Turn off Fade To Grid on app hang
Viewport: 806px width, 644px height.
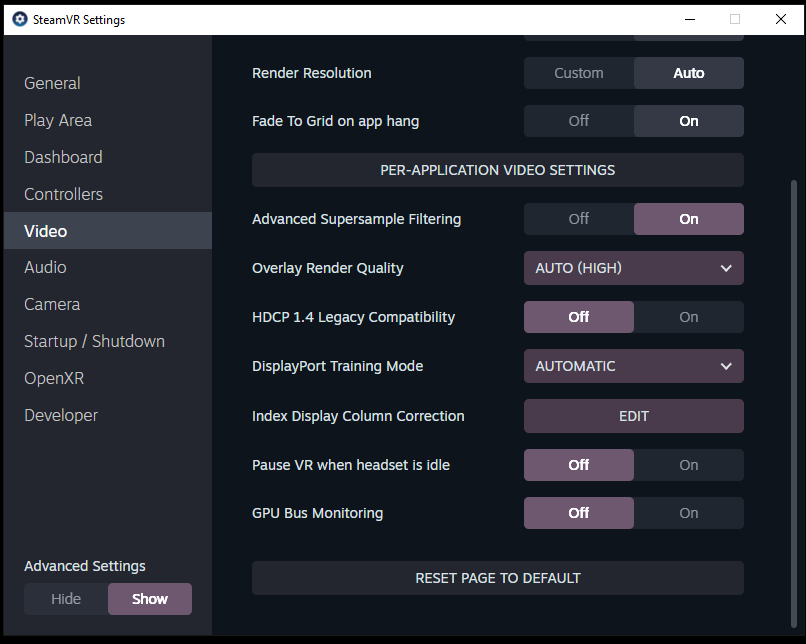579,121
